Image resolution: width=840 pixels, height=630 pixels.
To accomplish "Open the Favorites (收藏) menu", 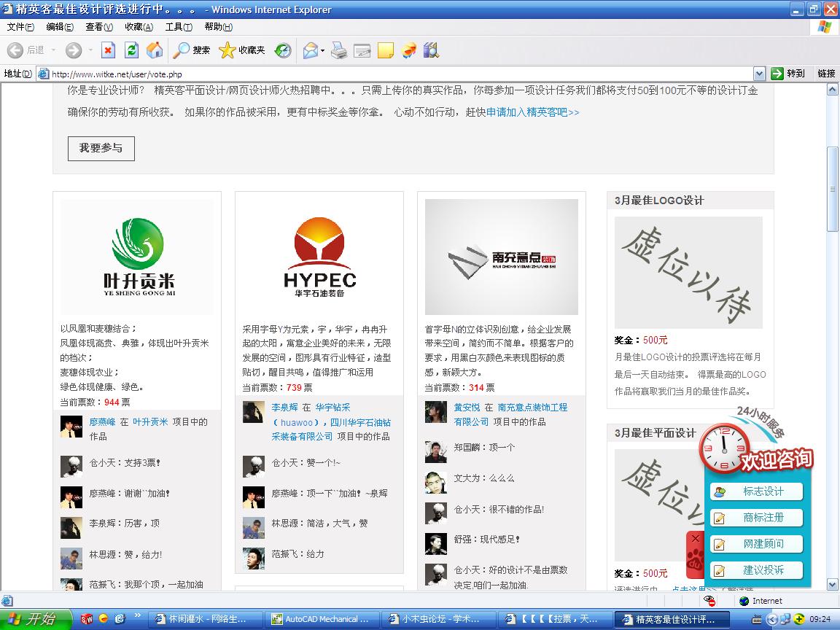I will pyautogui.click(x=139, y=27).
